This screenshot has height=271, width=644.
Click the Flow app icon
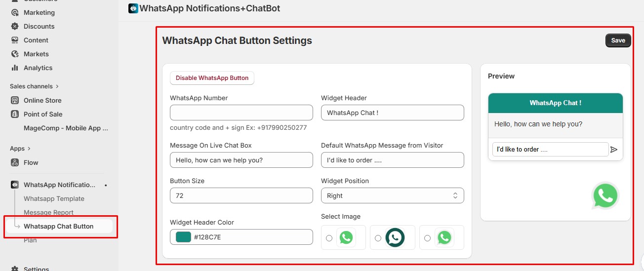pyautogui.click(x=15, y=162)
